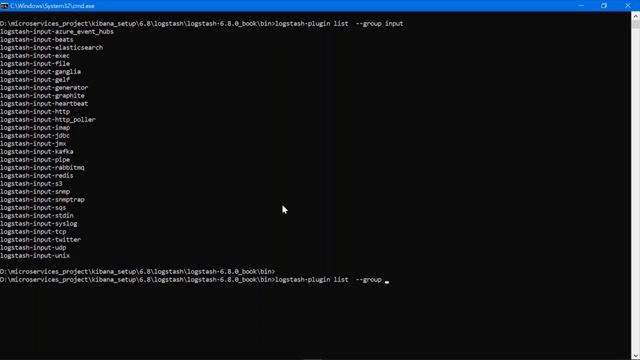Click the line logstash-input-udp
The width and height of the screenshot is (640, 360).
[x=33, y=248]
